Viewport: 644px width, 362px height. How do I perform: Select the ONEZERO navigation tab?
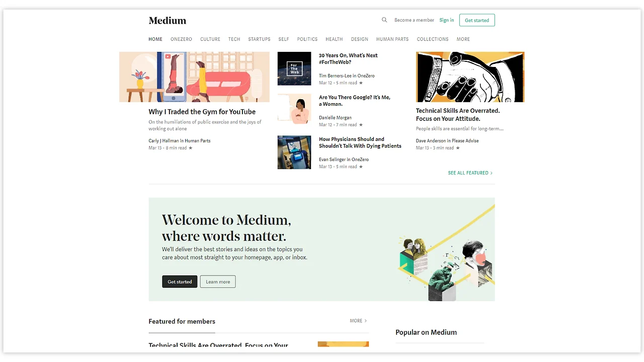(181, 39)
